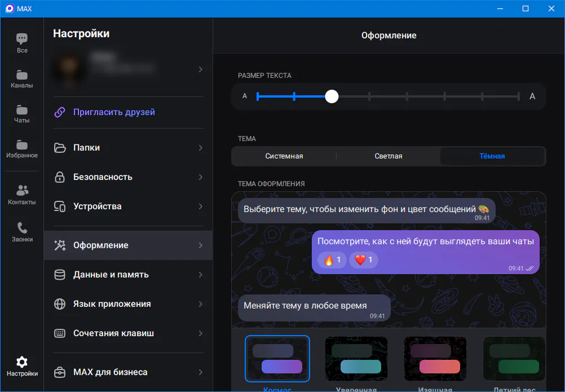Viewport: 565px width, 392px height.
Task: Open the blurred user profile row
Action: (x=128, y=69)
